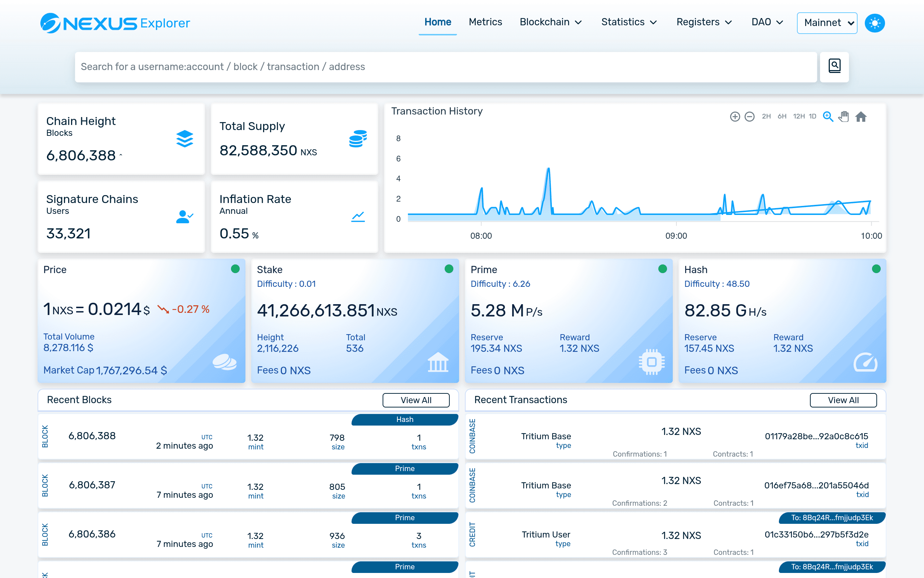Reset chart zoom with home icon

(860, 117)
